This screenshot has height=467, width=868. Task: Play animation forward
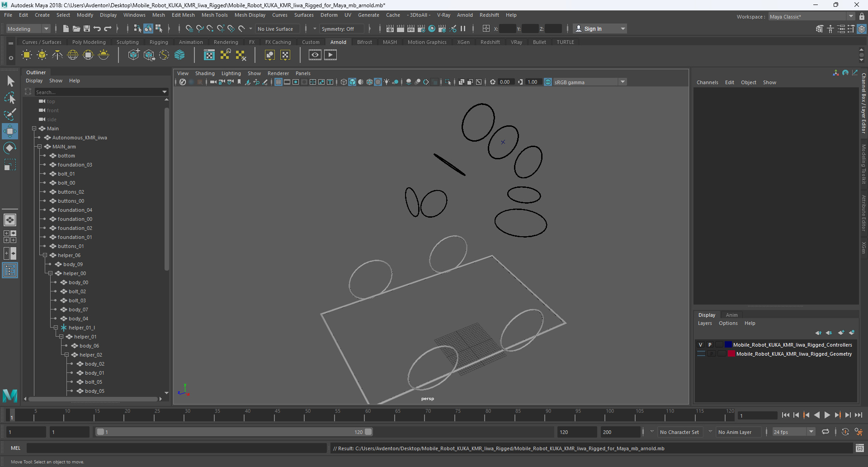tap(827, 415)
